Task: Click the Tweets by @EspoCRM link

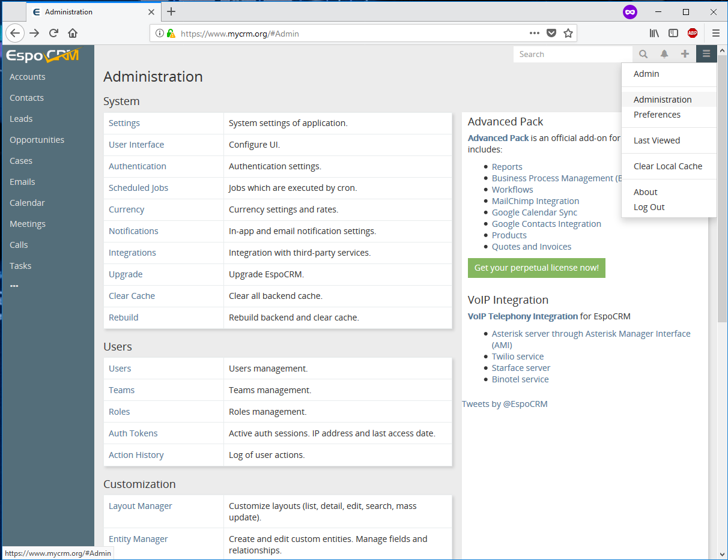Action: coord(505,404)
